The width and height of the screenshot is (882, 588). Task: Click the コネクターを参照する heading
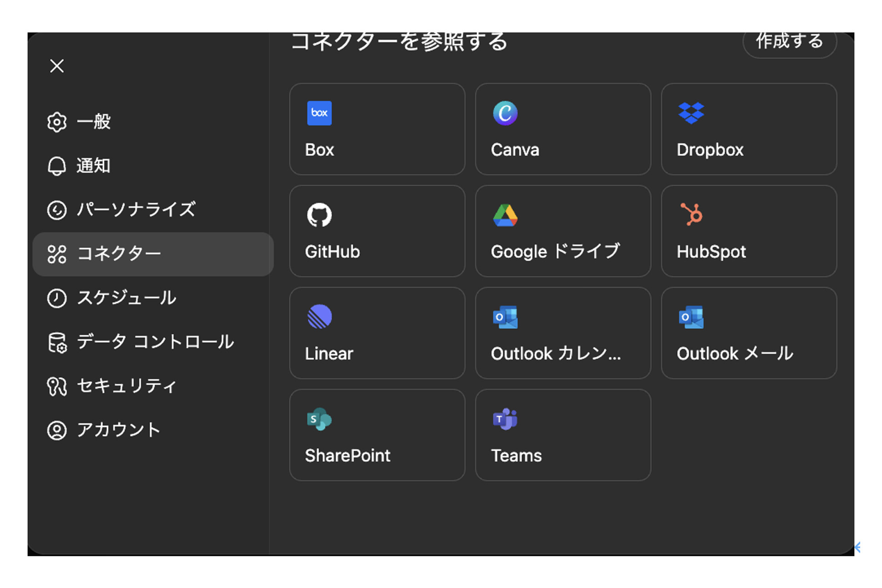399,42
